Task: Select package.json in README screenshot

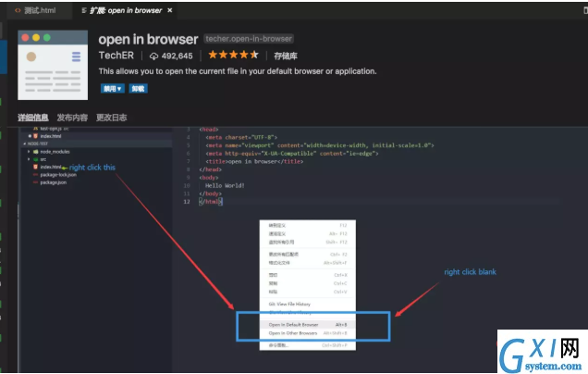Action: pyautogui.click(x=54, y=182)
